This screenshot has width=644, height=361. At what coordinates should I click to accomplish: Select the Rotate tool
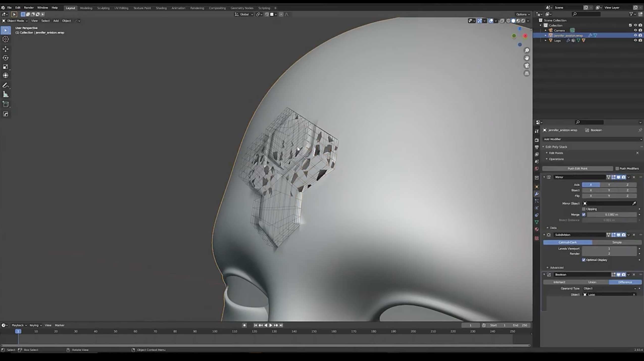(6, 58)
